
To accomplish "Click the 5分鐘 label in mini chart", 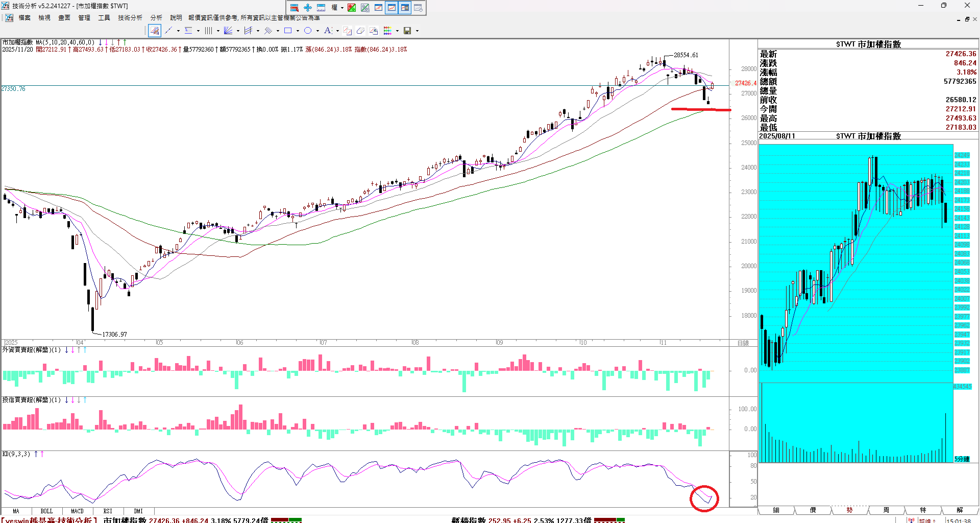I will click(x=962, y=459).
